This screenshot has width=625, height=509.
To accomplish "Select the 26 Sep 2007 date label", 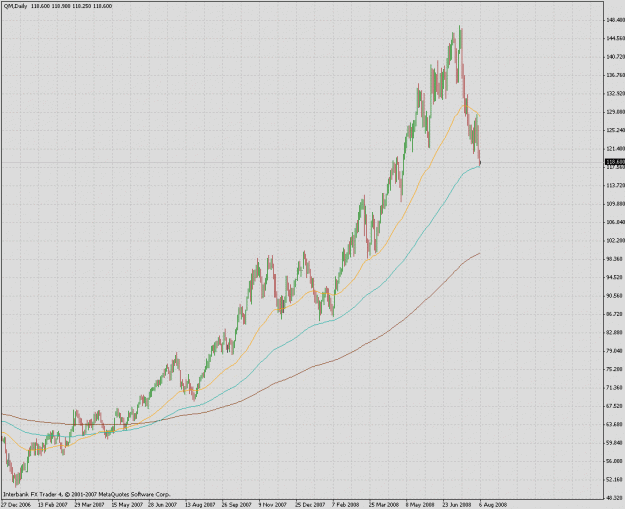I will (x=237, y=505).
